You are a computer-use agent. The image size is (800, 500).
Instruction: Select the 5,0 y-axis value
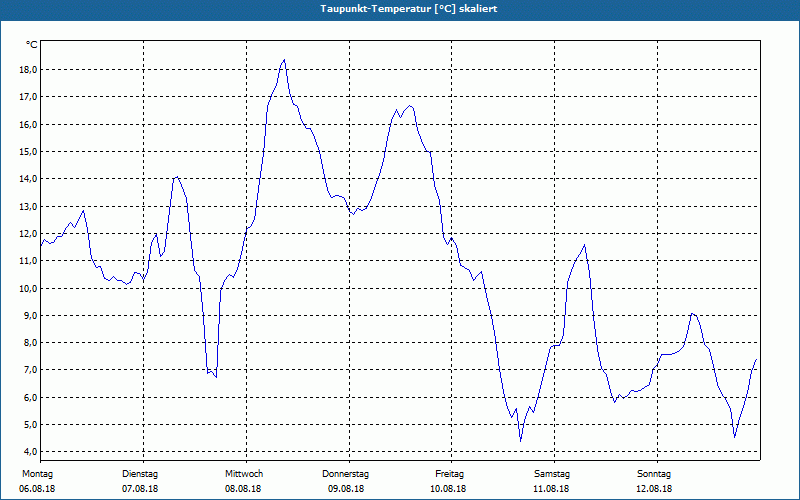(30, 424)
